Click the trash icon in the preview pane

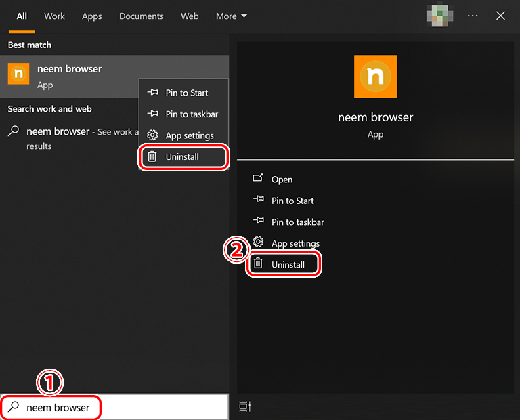coord(258,264)
